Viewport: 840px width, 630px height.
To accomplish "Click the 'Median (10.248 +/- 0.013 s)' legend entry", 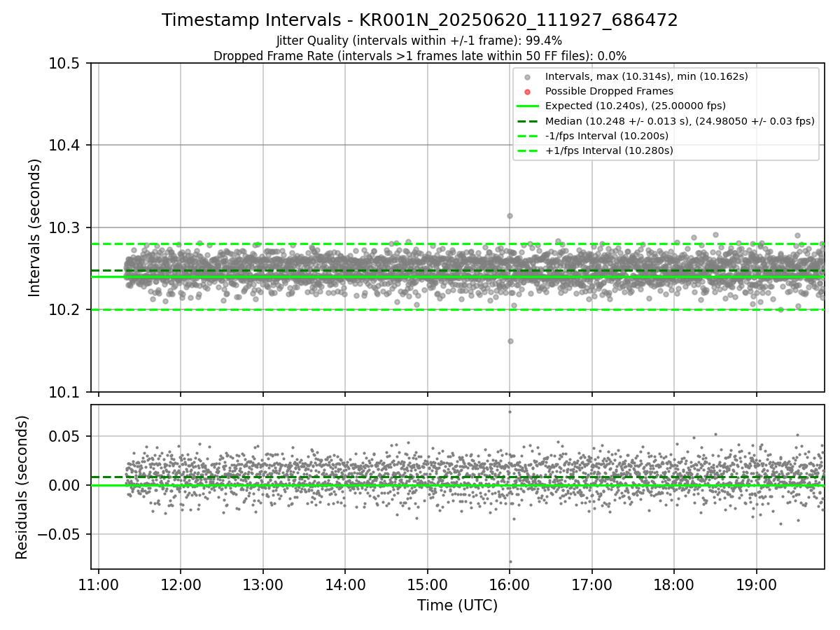I will 680,120.
